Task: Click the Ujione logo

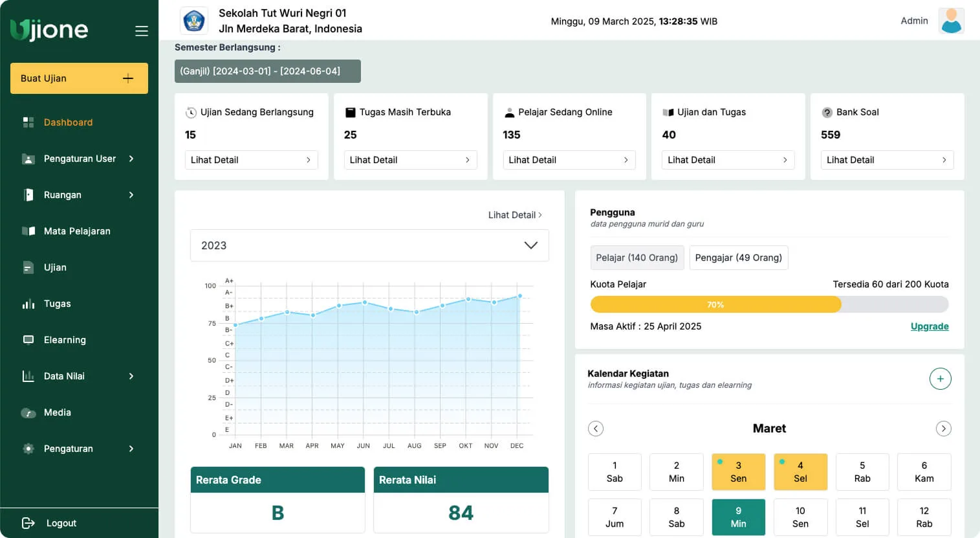Action: tap(49, 29)
